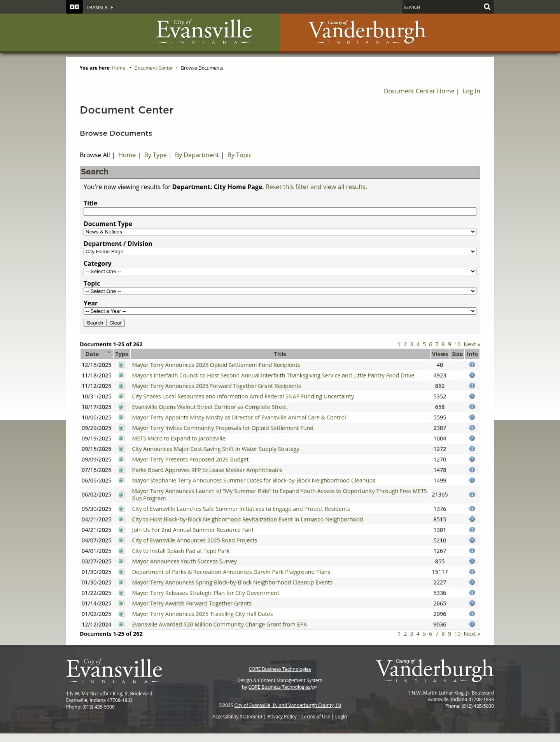Click type icon for 12/15/2025 Opioid Settlement document
Image resolution: width=560 pixels, height=742 pixels.
tap(121, 365)
